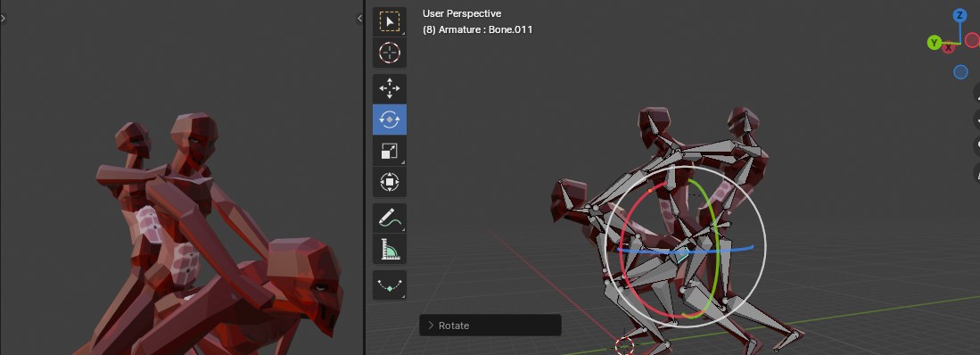Expand the left region's toolbar arrow
Viewport: 980px width, 355px height.
click(4, 18)
